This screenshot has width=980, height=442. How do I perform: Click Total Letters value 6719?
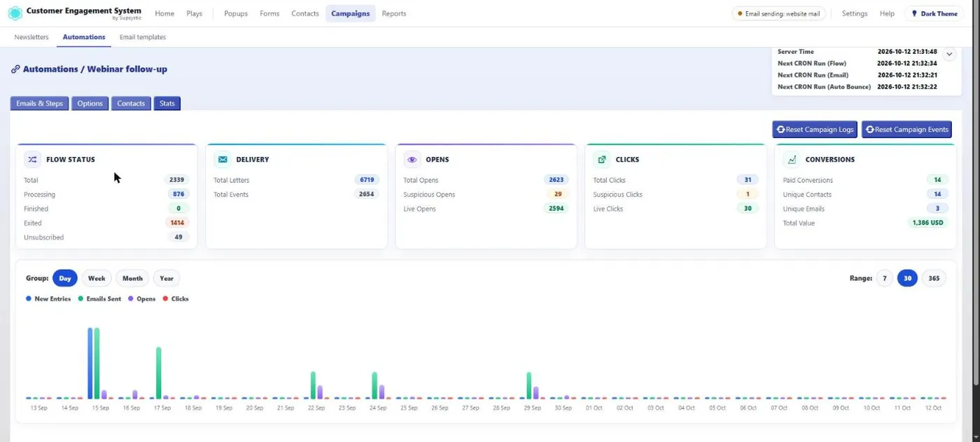click(367, 180)
